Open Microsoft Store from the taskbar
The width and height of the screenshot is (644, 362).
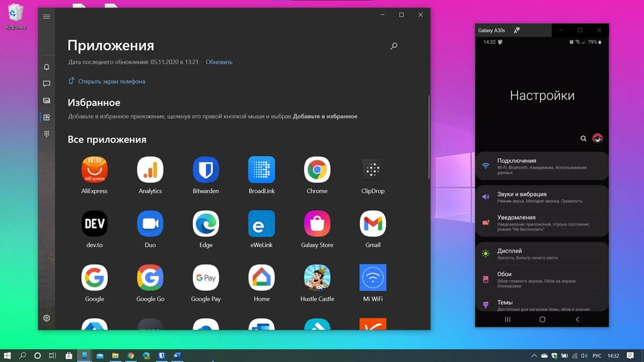[x=69, y=356]
